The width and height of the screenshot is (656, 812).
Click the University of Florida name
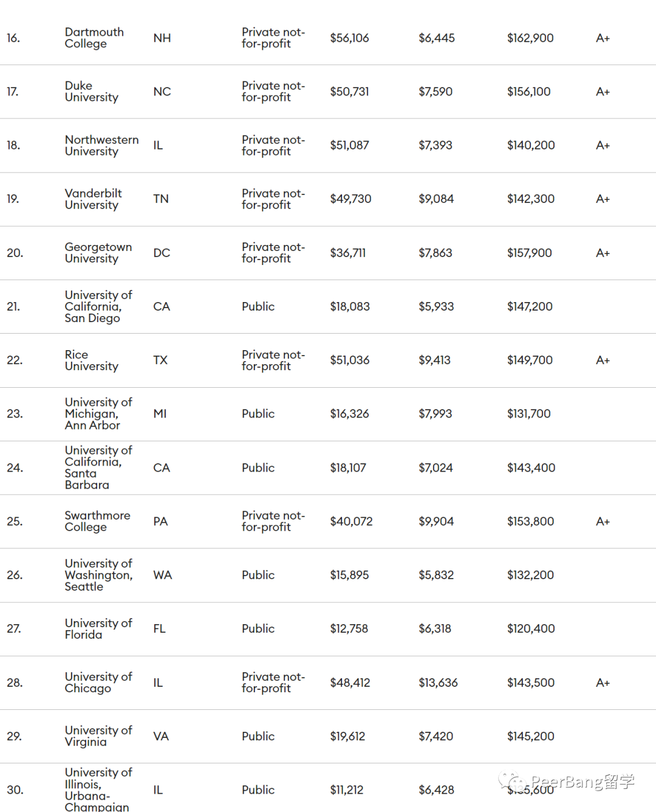[98, 628]
